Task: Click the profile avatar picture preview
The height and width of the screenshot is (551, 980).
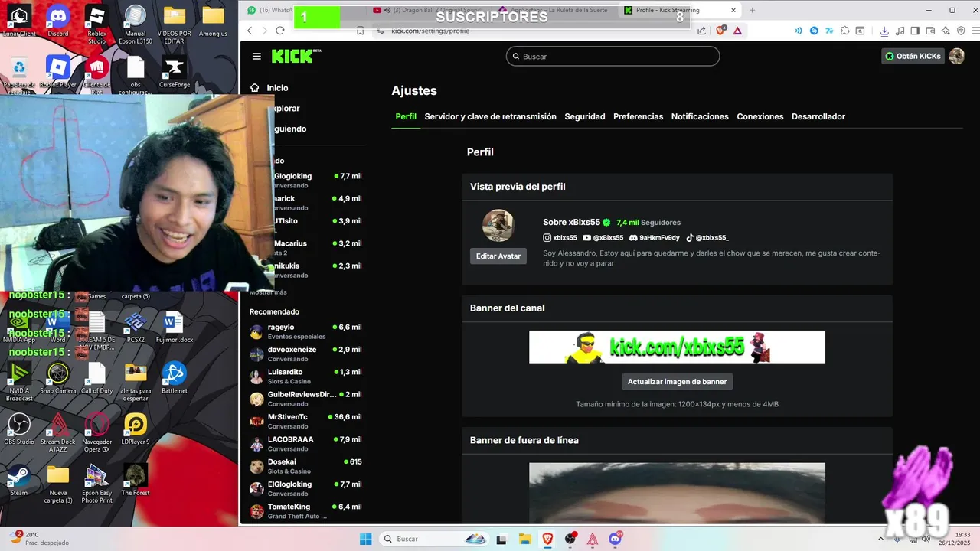Action: [498, 226]
